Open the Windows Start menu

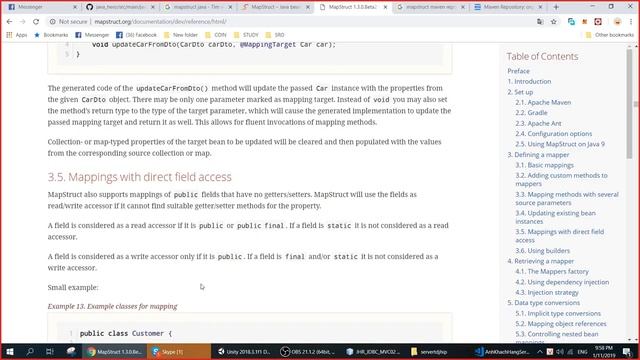[x=10, y=351]
